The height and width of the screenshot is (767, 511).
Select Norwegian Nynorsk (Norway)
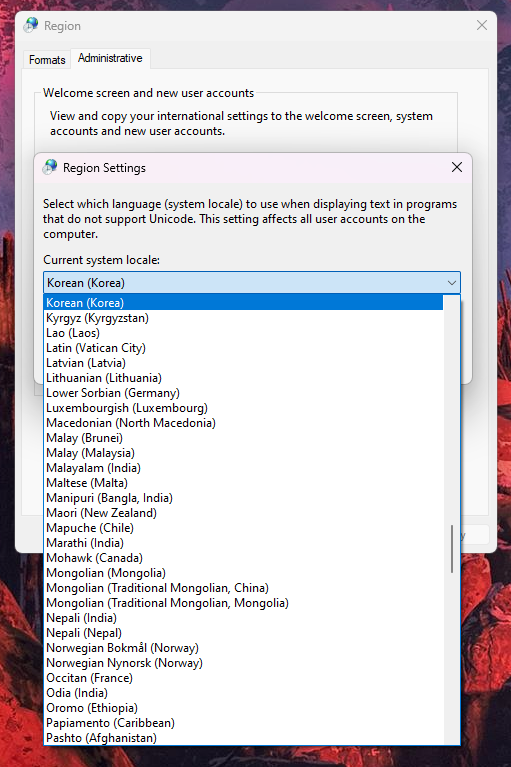point(244,663)
